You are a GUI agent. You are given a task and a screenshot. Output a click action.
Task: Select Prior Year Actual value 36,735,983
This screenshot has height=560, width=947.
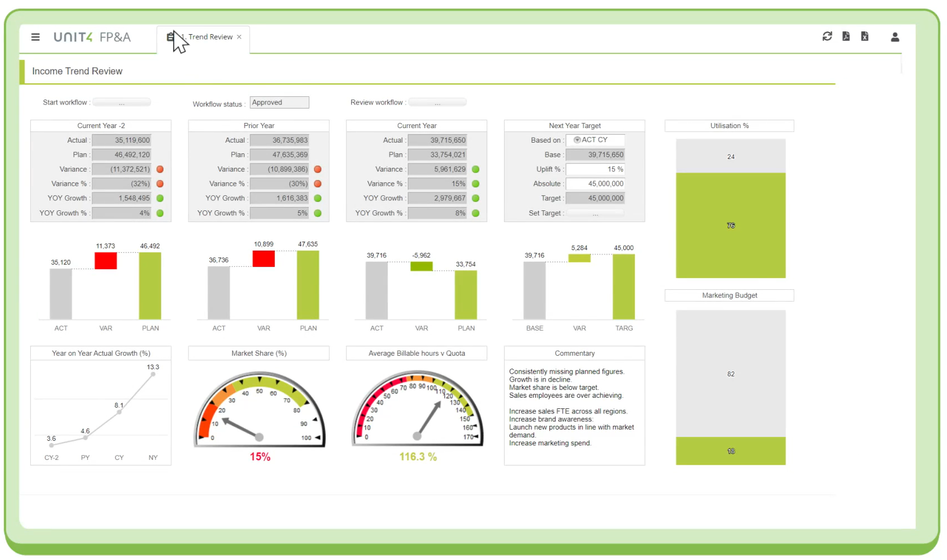point(279,140)
